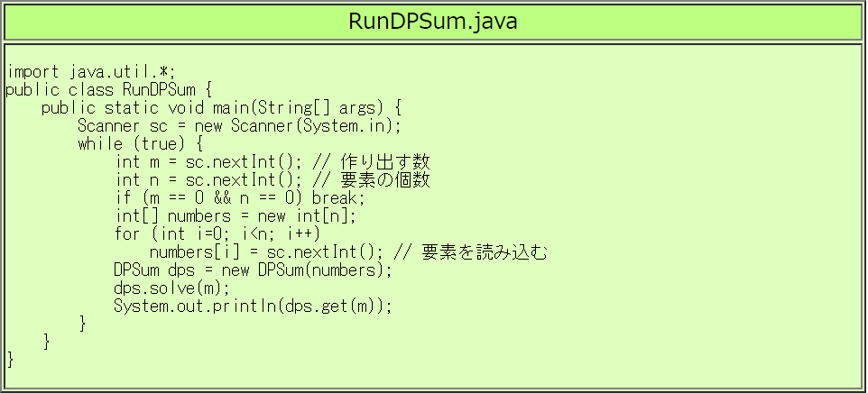Click the RunDPSum.java title header
The image size is (868, 393).
click(433, 22)
